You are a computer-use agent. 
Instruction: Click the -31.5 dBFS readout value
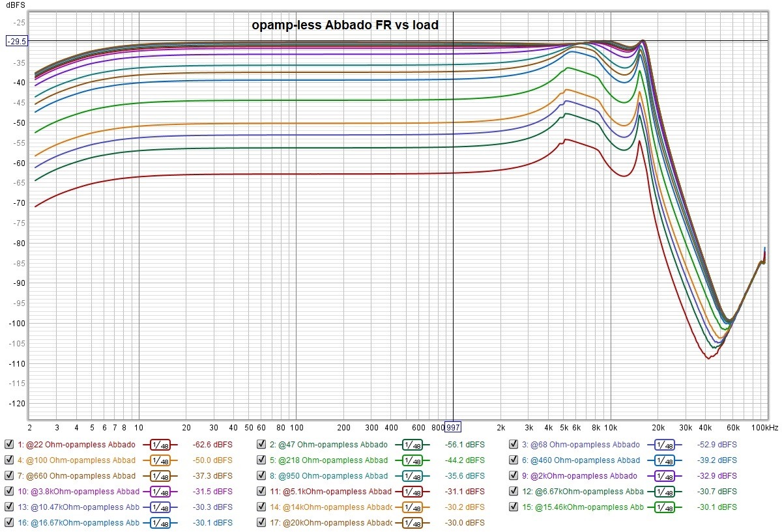[212, 492]
